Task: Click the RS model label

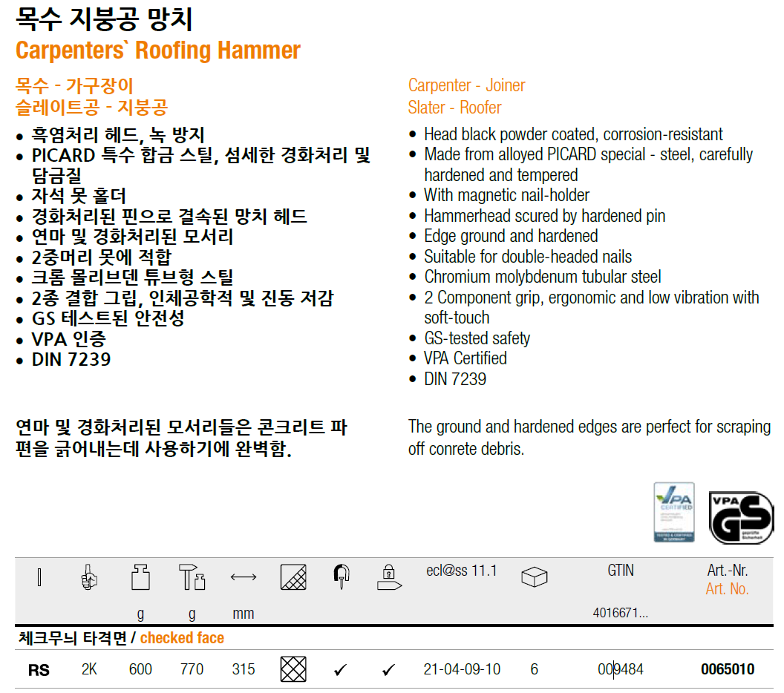Action: tap(39, 669)
